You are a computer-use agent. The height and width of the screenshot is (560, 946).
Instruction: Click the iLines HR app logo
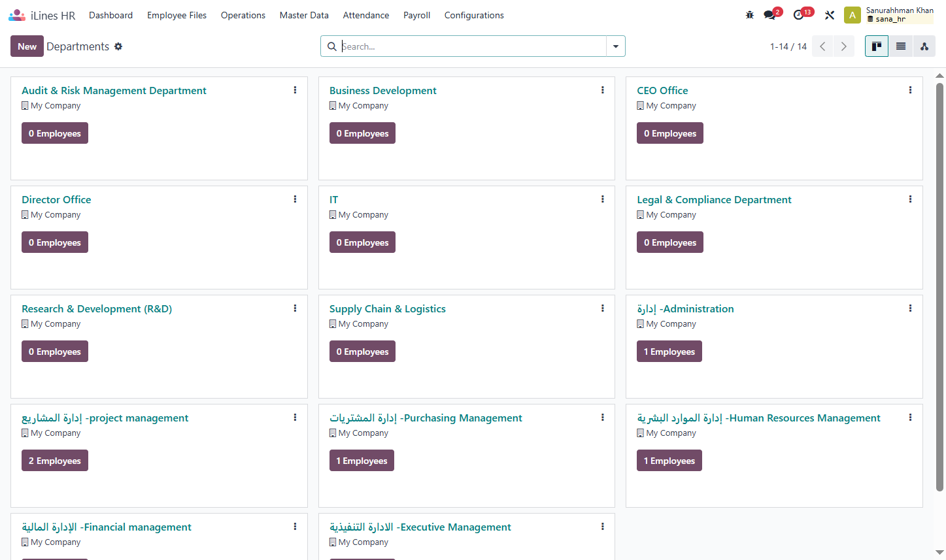[17, 15]
